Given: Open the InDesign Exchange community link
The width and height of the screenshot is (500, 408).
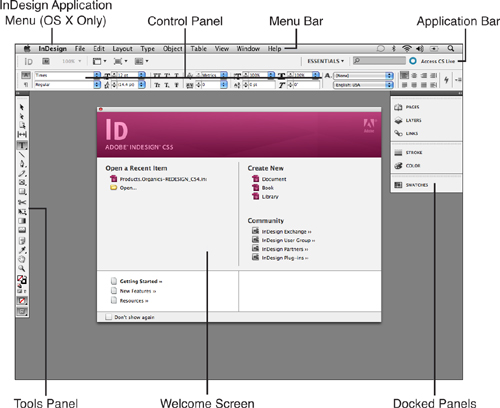Looking at the screenshot, I should coord(282,231).
